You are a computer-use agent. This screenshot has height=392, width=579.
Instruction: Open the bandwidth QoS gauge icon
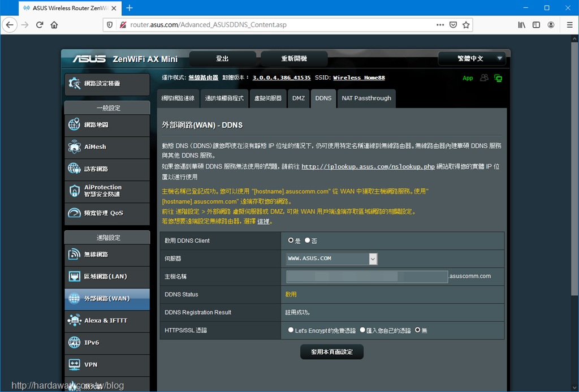(x=74, y=213)
